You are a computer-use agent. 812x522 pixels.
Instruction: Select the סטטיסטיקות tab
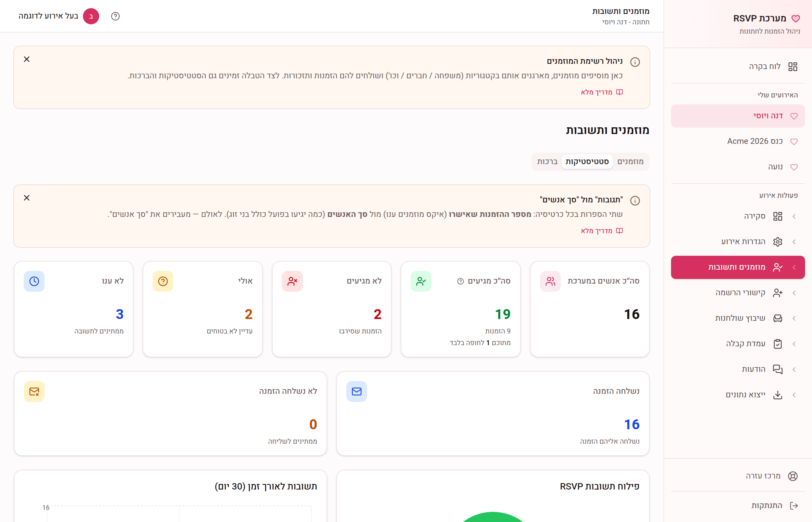[x=587, y=162]
